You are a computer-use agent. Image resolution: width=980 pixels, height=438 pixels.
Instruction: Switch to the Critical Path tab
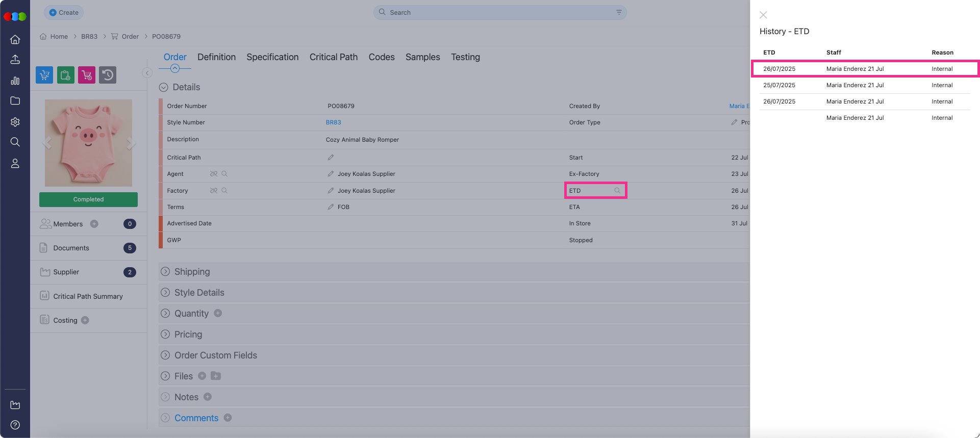333,57
